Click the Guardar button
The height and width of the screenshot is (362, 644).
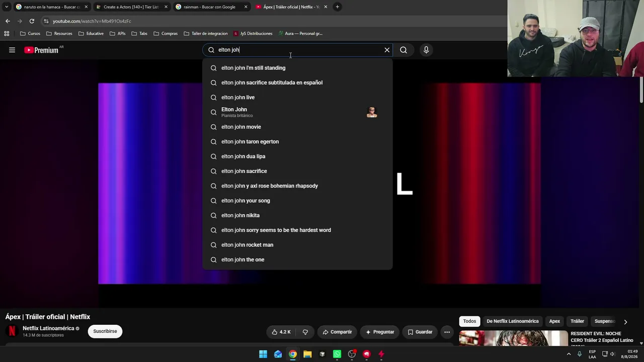[x=420, y=332]
